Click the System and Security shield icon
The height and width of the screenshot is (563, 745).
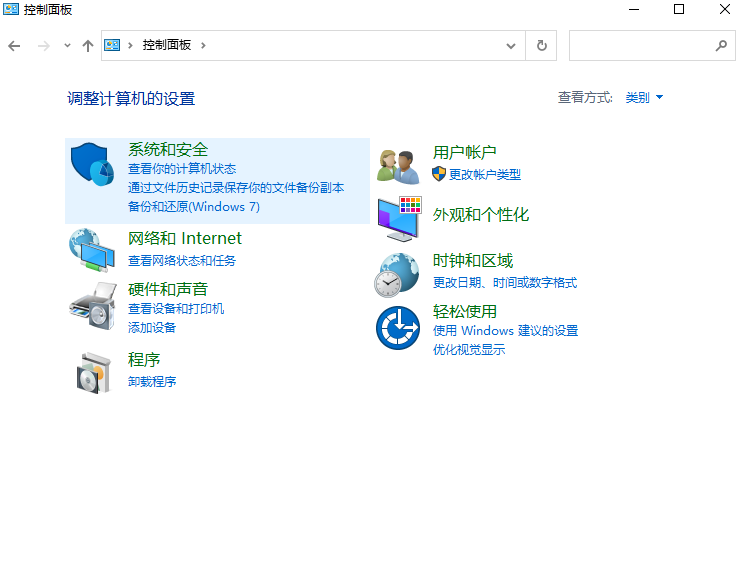93,166
